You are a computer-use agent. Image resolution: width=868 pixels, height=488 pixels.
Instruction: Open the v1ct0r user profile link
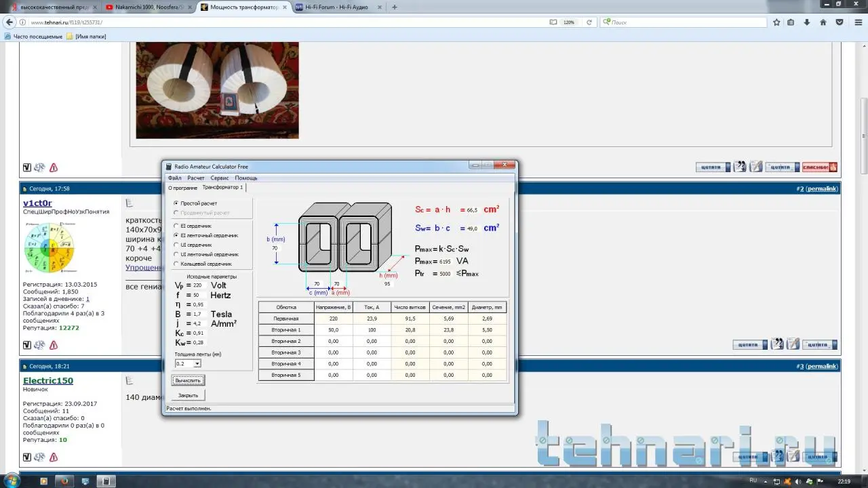[37, 203]
